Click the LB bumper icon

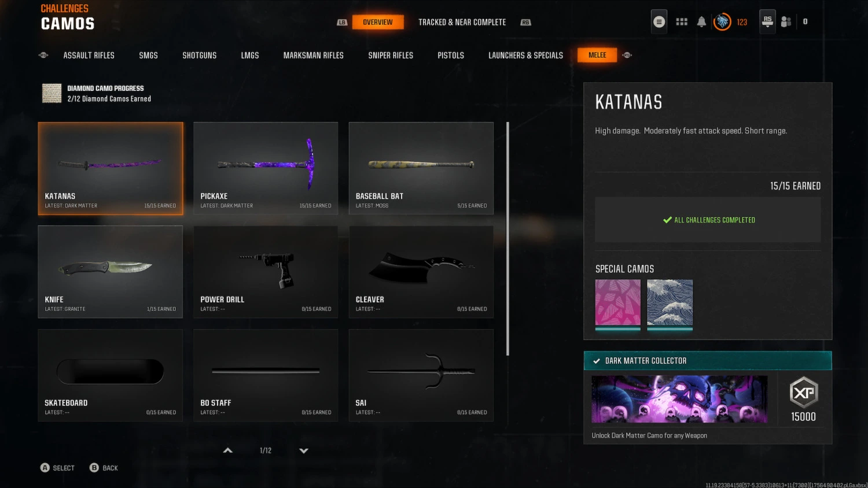click(342, 23)
